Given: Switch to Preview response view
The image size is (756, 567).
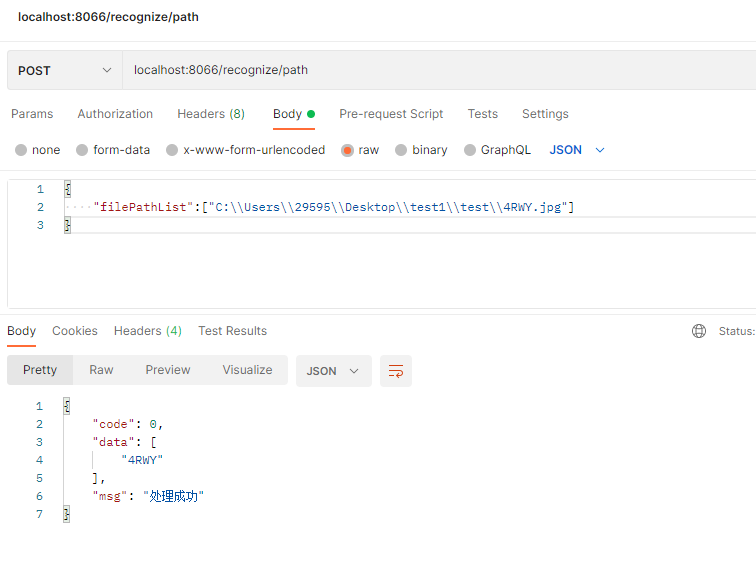Looking at the screenshot, I should (168, 370).
